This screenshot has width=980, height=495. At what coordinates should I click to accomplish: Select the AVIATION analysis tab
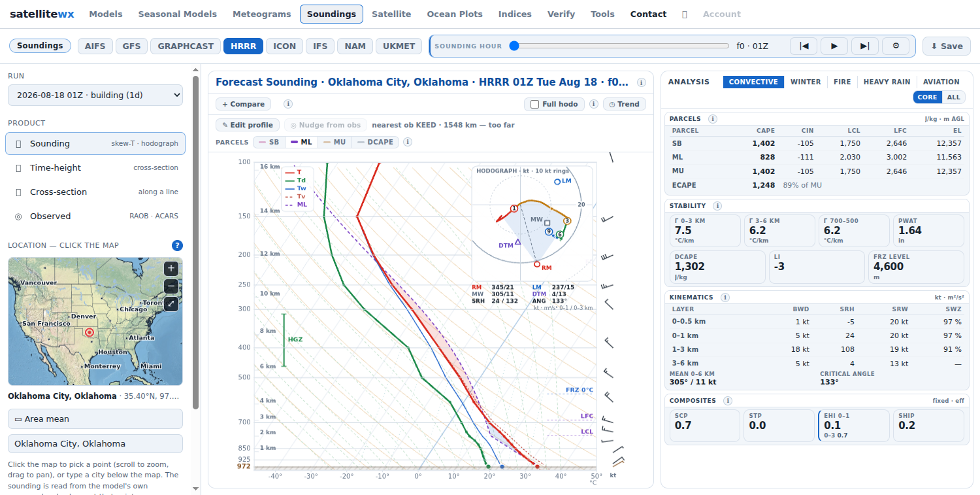click(x=941, y=82)
